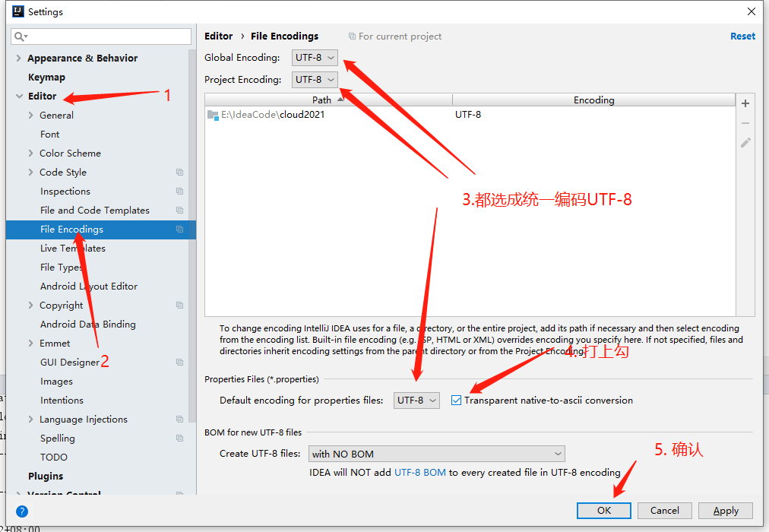This screenshot has height=532, width=769.
Task: Open TODO settings page
Action: [x=54, y=457]
